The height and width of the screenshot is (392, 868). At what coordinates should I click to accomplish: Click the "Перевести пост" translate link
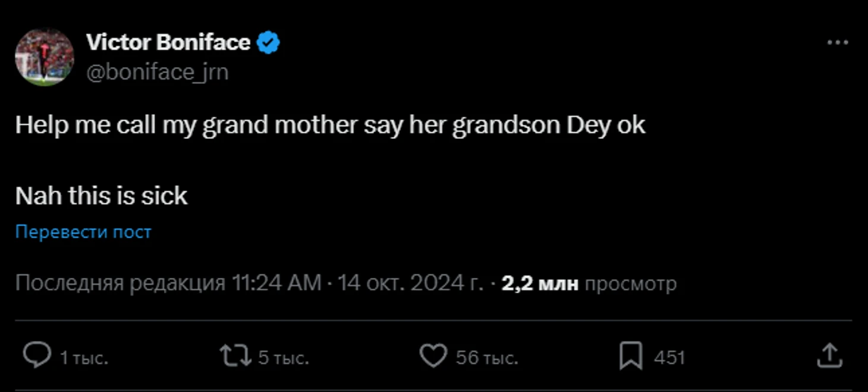click(83, 232)
